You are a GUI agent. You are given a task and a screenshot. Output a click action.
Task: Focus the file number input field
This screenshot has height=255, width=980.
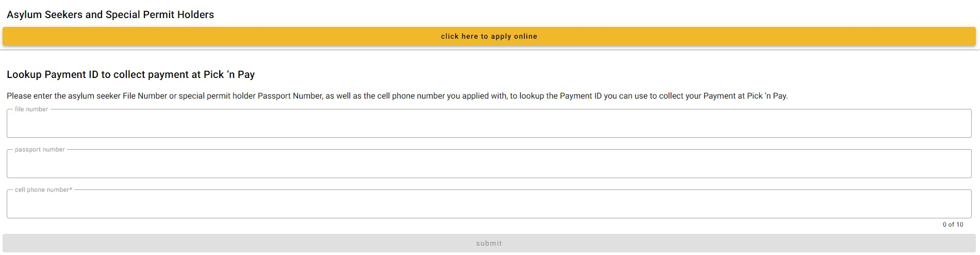point(489,124)
